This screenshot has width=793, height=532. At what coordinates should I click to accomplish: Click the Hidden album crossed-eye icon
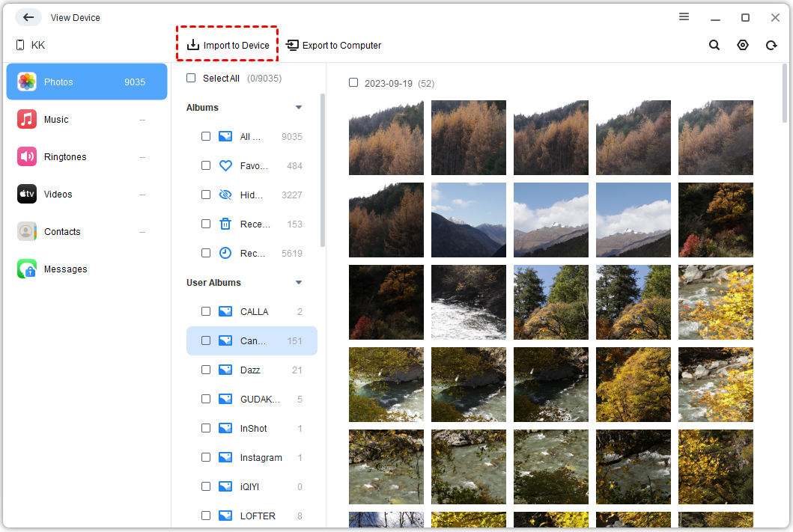coord(225,195)
